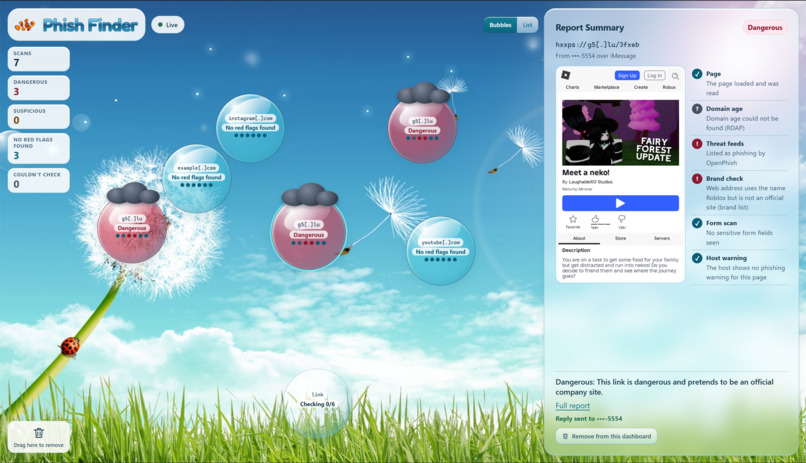Viewport: 806px width, 463px height.
Task: Click the trash icon in Remove button
Action: coord(565,436)
